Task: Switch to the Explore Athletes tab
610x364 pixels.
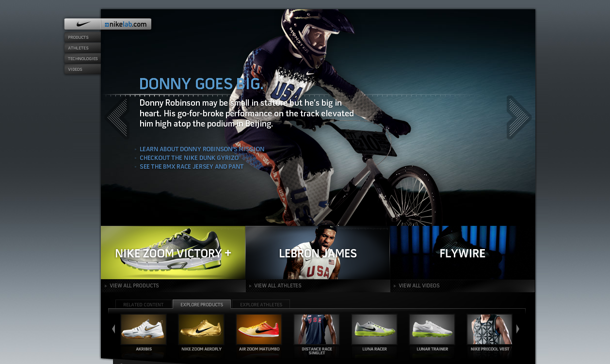Action: (x=261, y=304)
